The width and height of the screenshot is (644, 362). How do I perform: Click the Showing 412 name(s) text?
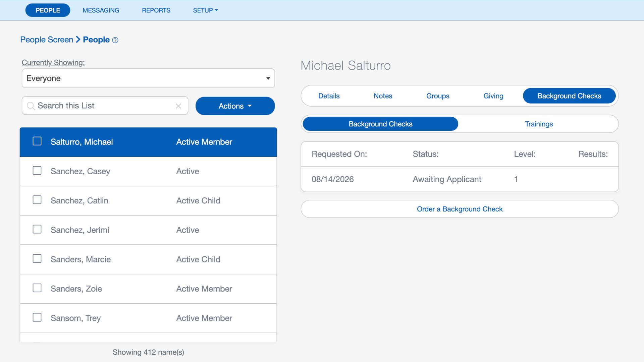point(148,352)
